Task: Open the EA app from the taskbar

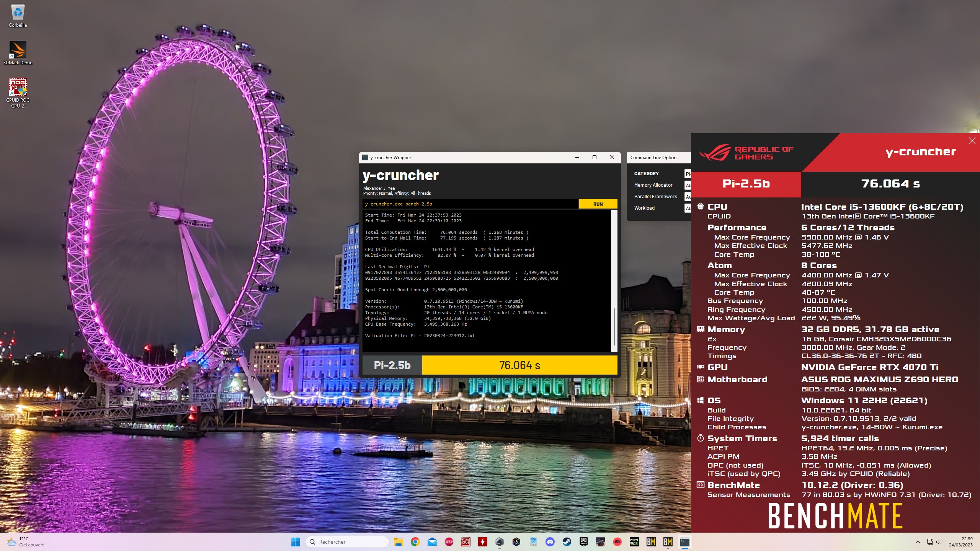Action: tap(617, 542)
